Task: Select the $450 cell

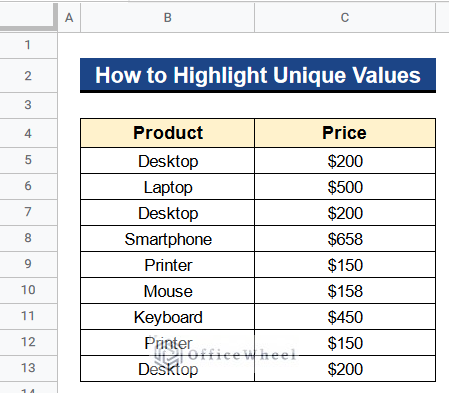Action: coord(345,317)
